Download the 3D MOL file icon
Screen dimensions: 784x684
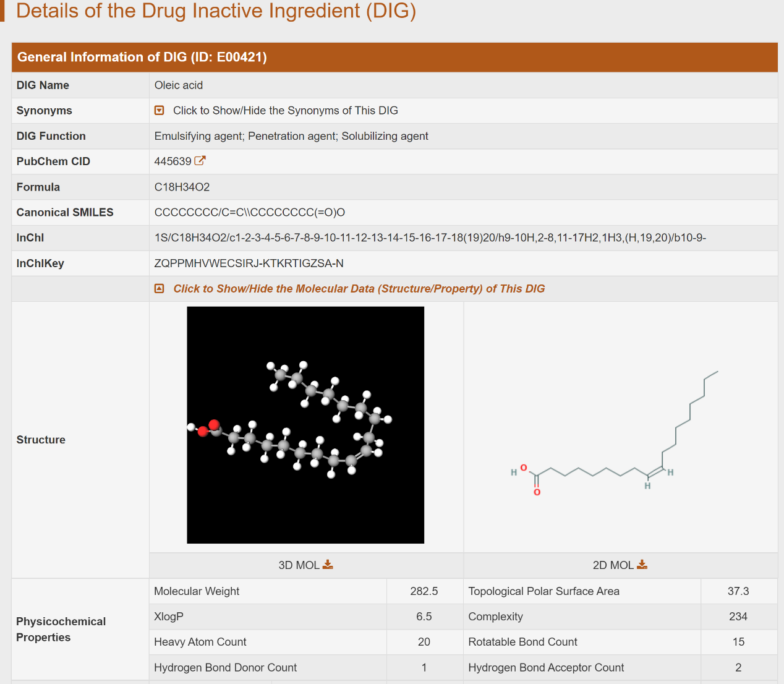[x=328, y=565]
